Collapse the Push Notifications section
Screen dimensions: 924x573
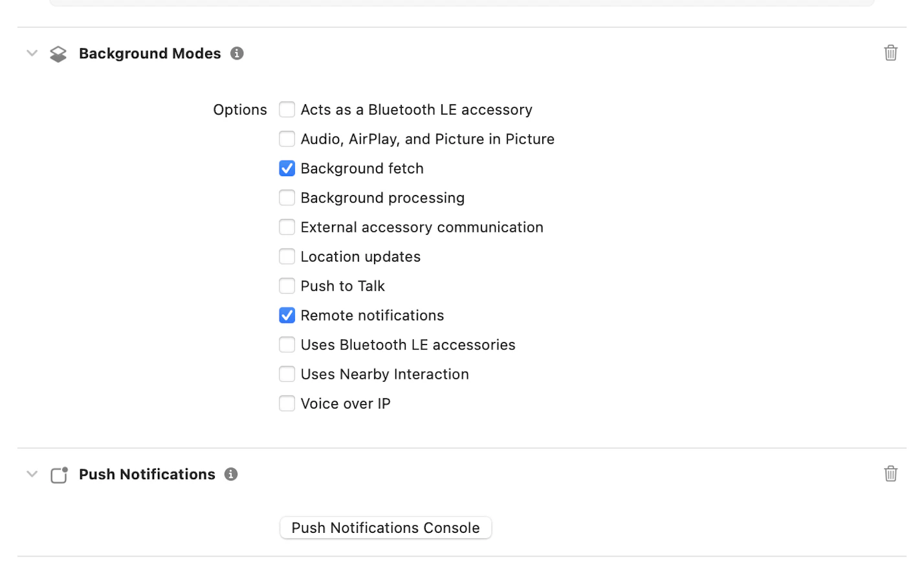tap(32, 474)
